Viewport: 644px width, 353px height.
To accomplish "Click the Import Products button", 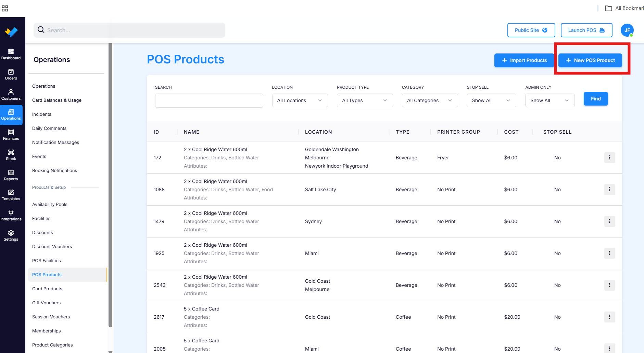I will (x=524, y=60).
